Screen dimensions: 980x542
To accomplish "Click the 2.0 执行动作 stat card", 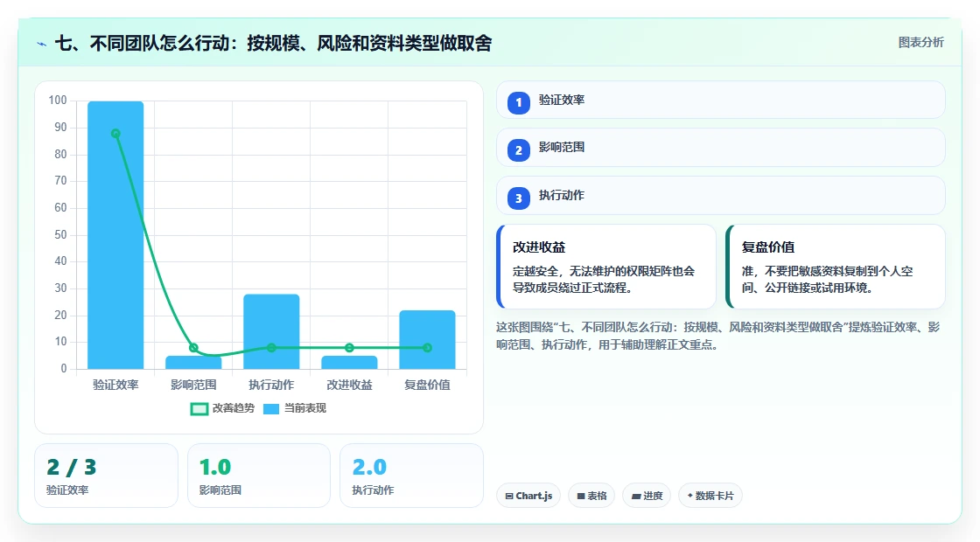I will click(x=411, y=476).
